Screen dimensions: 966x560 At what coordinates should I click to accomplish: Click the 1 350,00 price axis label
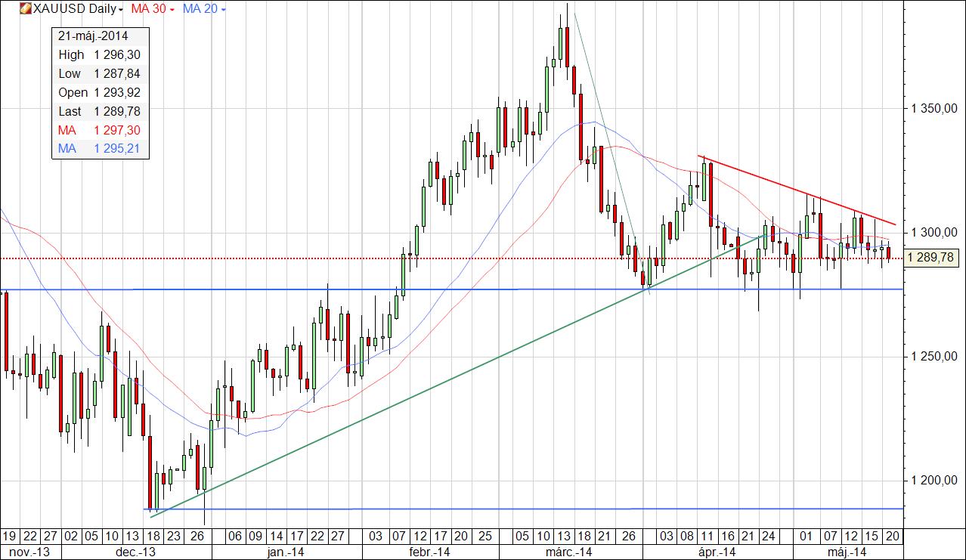[x=934, y=108]
